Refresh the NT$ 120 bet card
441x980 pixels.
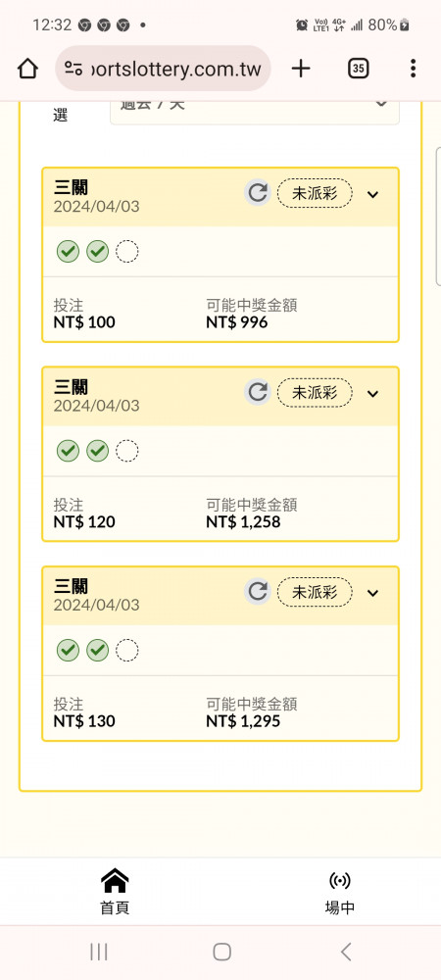point(258,393)
